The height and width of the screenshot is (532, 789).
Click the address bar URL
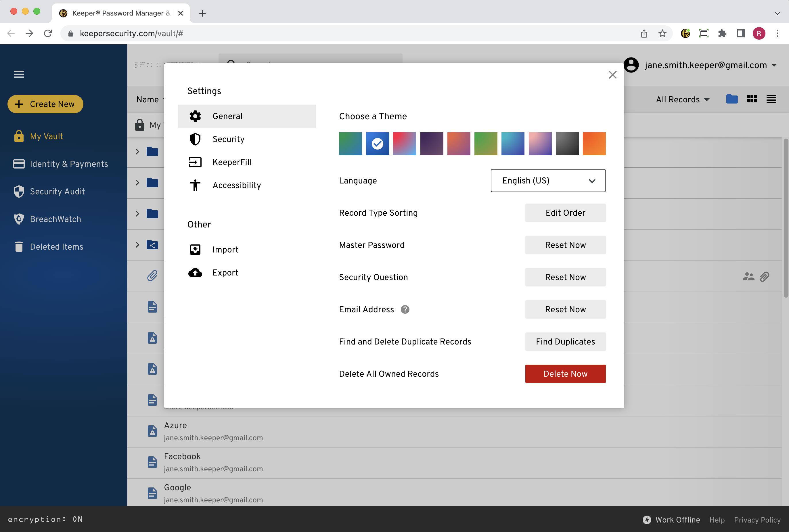(x=132, y=33)
